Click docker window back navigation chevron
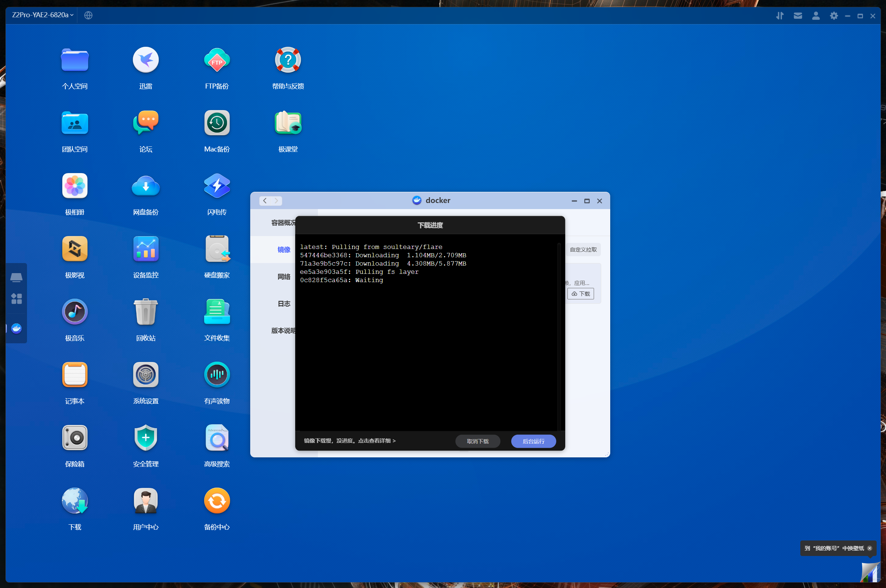The image size is (886, 588). pyautogui.click(x=265, y=201)
